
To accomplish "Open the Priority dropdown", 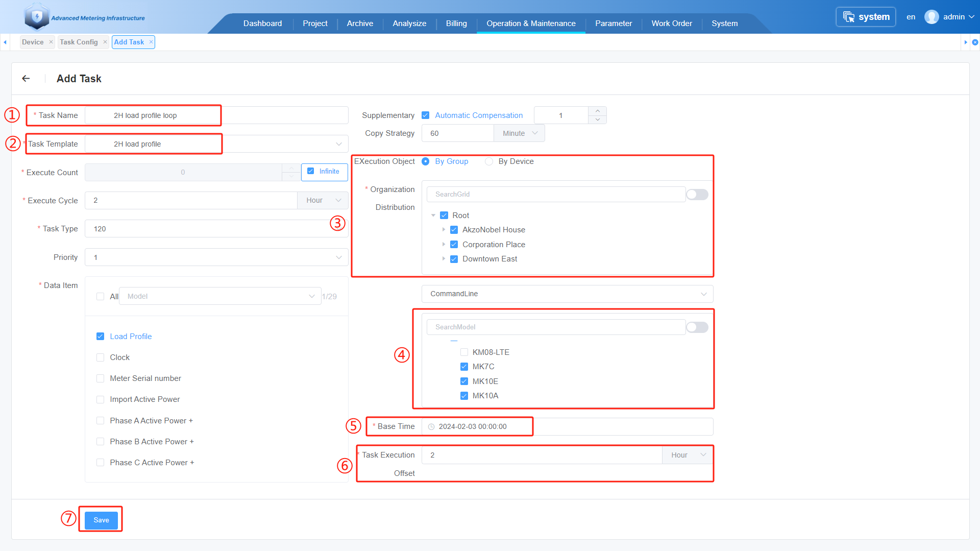I will pos(216,257).
